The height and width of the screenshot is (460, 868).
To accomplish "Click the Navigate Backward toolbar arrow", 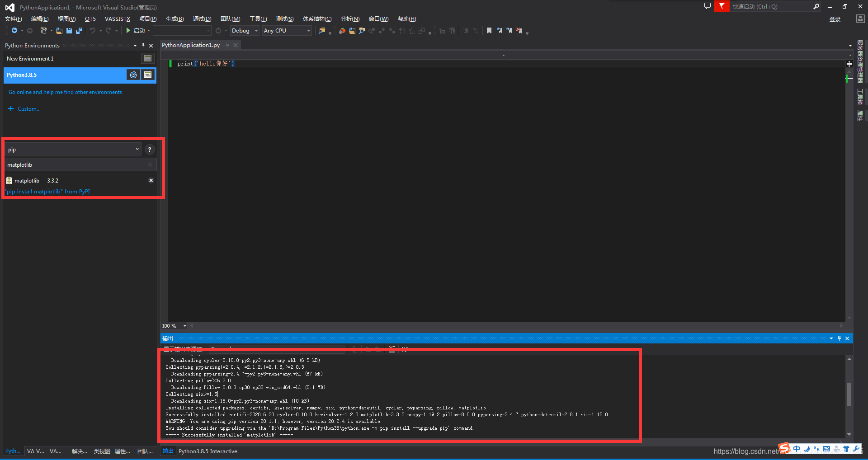I will (14, 31).
